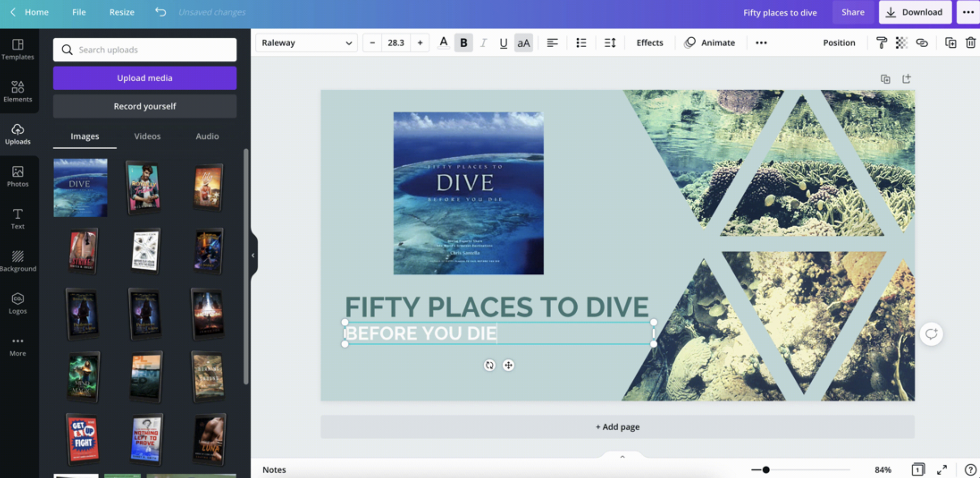The height and width of the screenshot is (478, 980).
Task: Delete the selected element
Action: (x=971, y=43)
